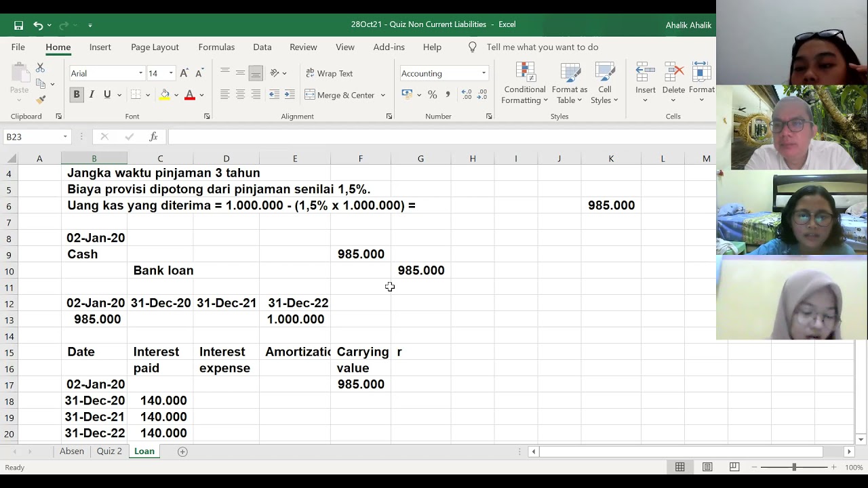This screenshot has height=488, width=868.
Task: Open the text Orientation options
Action: (x=278, y=73)
